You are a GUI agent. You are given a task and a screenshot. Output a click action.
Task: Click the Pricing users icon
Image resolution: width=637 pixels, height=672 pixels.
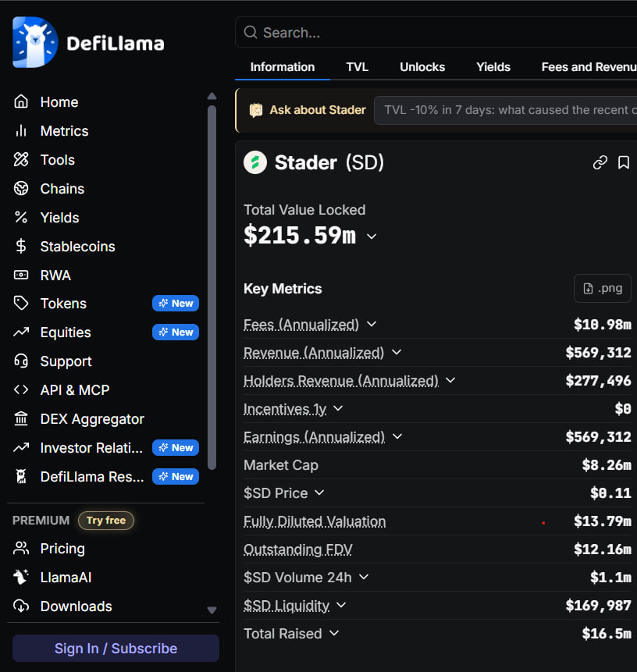pyautogui.click(x=21, y=548)
